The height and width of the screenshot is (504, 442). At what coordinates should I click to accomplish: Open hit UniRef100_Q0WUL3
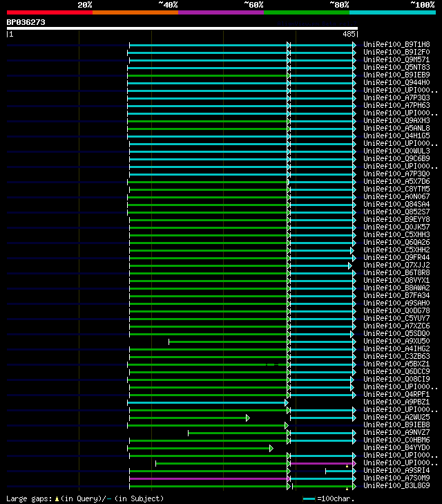[x=396, y=151]
